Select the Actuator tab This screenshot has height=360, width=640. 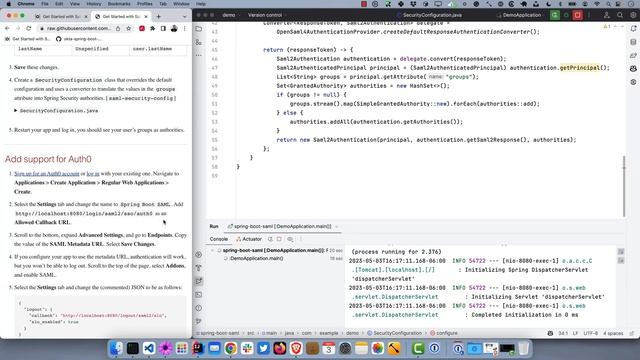249,239
